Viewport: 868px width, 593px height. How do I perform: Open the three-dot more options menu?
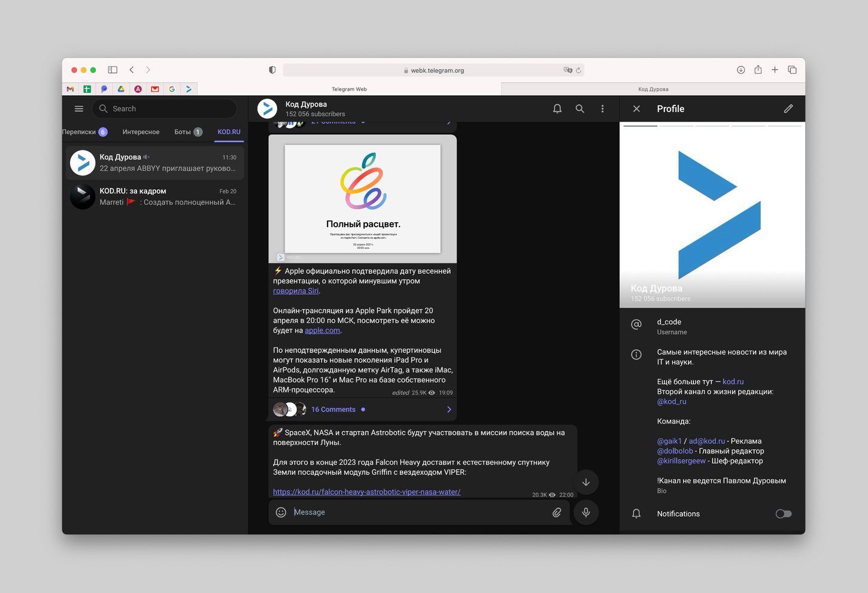pos(602,109)
